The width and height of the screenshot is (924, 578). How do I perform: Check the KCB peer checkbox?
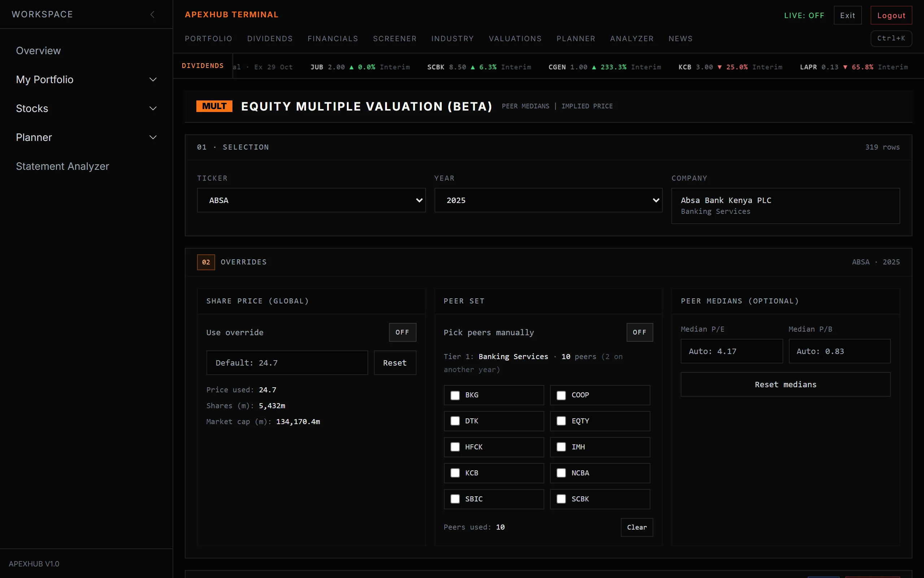[455, 473]
